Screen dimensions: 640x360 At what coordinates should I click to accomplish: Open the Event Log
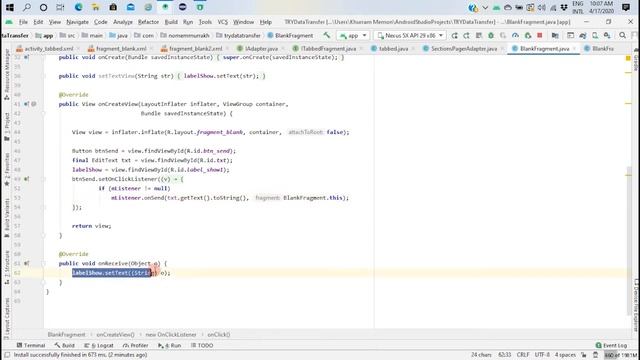pos(611,345)
